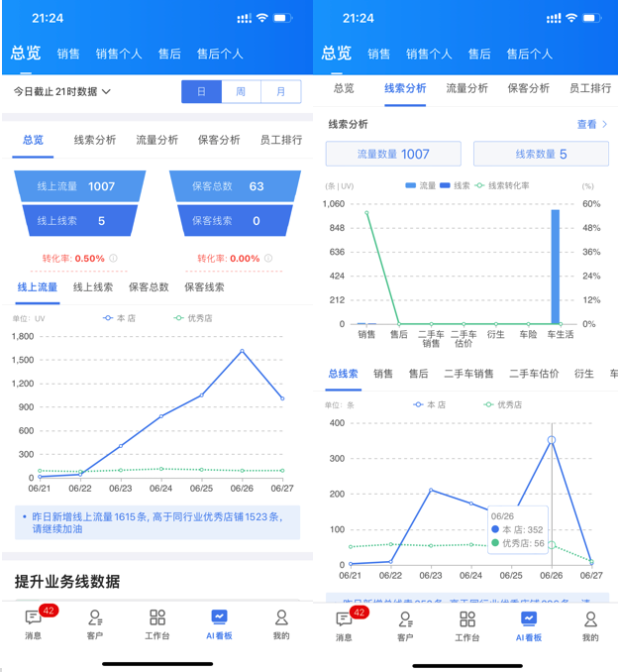Tap highlighted 06/26 point on 总线索 chart
Image resolution: width=618 pixels, height=672 pixels.
click(552, 440)
